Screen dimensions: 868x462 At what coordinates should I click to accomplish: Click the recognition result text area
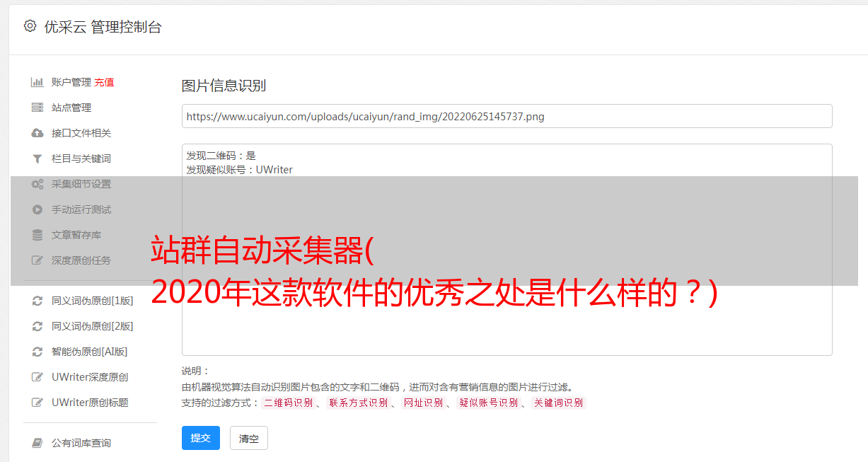tap(507, 249)
